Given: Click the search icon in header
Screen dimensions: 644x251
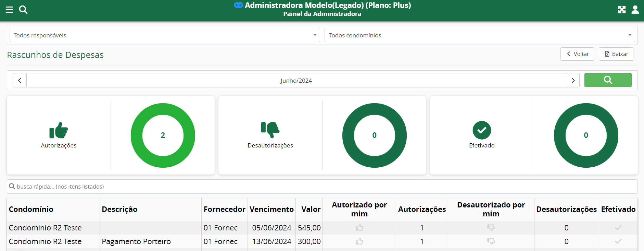Looking at the screenshot, I should 23,10.
